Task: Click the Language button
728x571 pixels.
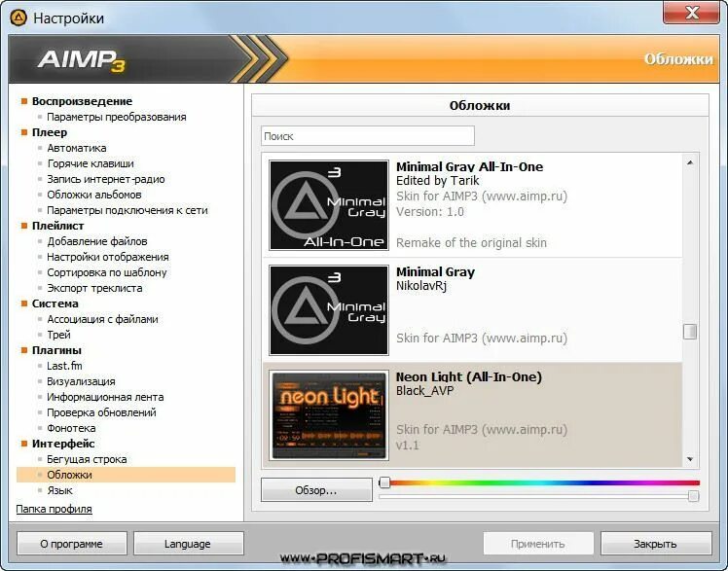Action: click(188, 543)
